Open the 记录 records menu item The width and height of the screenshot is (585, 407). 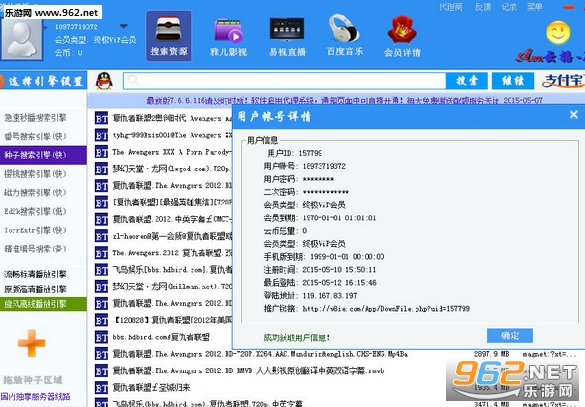tap(509, 7)
